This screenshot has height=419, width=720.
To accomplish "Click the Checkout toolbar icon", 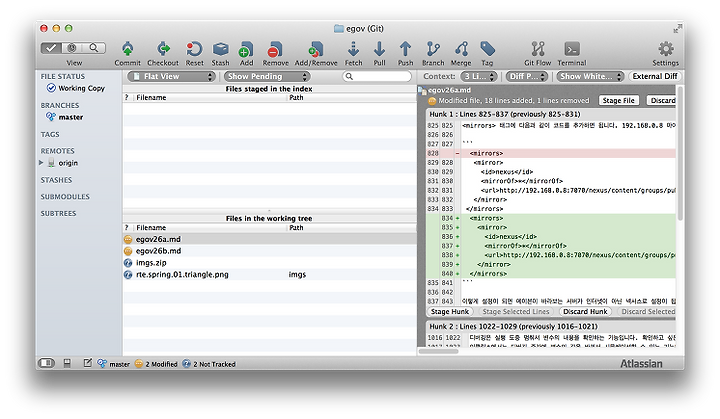I will click(x=163, y=49).
